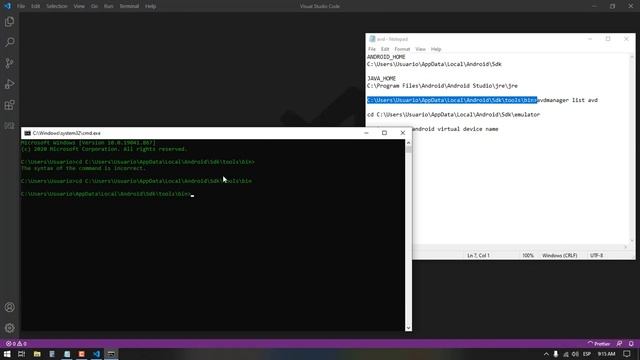
Task: Open the orange app on the taskbar
Action: click(x=82, y=354)
